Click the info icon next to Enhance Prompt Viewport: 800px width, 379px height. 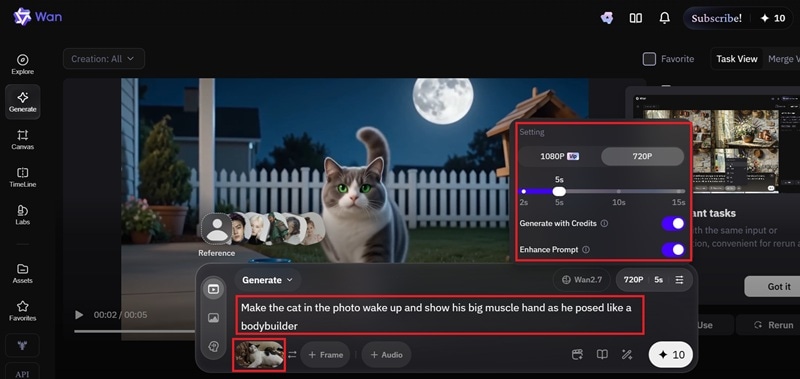[x=586, y=250]
